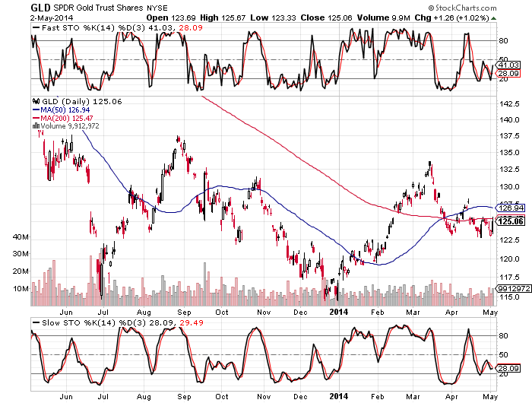Click the Slow STO 28.09 value tag
Viewport: 532px width, 403px height.
click(x=508, y=368)
